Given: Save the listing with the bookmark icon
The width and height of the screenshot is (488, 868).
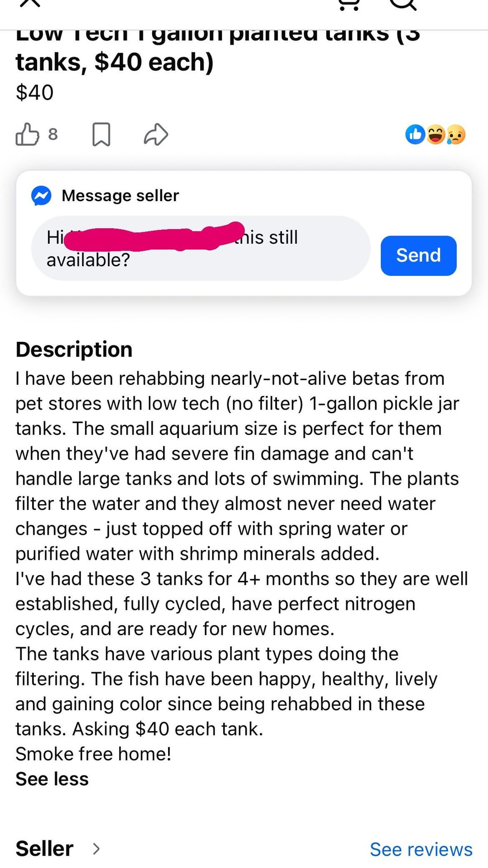Looking at the screenshot, I should point(101,134).
